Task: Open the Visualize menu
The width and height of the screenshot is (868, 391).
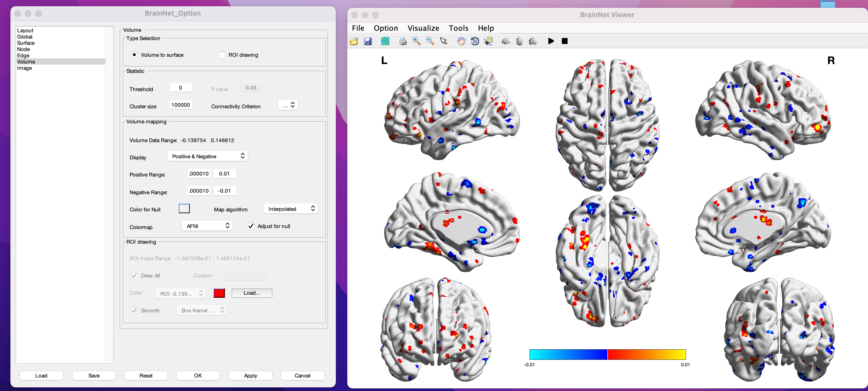Action: point(423,28)
